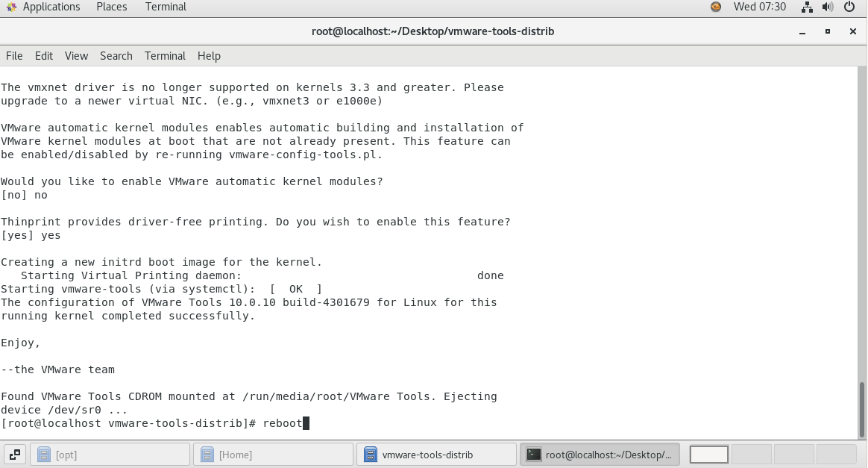Click the '[root@localhost vmware-tools-distrib]#' prompt text

point(128,423)
